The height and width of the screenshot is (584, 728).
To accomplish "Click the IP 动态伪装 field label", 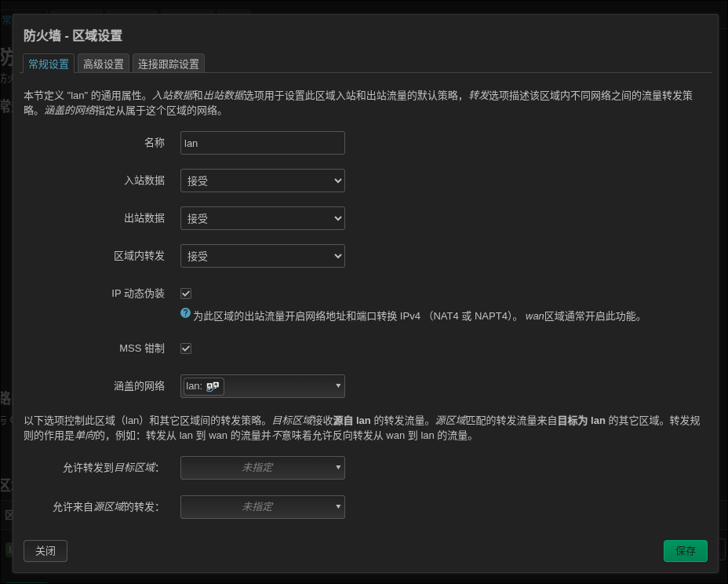I will (x=138, y=294).
